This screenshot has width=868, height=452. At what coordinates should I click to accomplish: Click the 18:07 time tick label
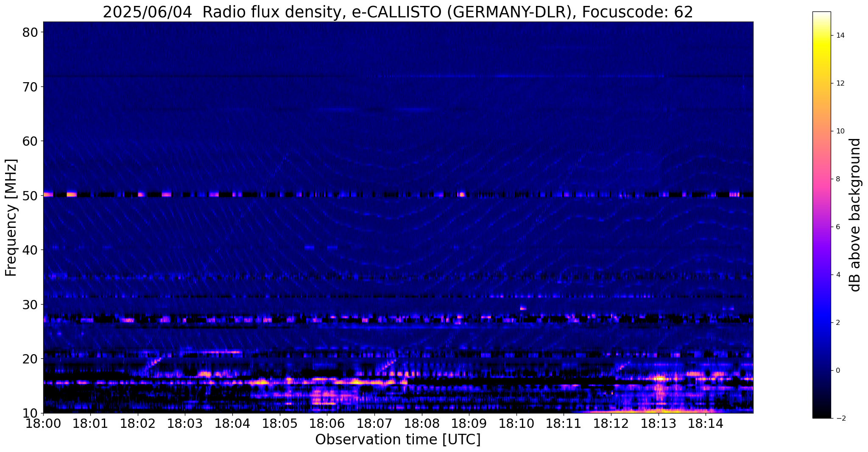pyautogui.click(x=374, y=423)
